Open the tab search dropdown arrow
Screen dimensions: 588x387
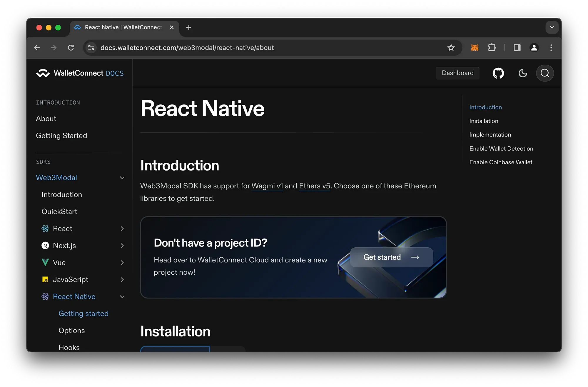pos(552,27)
